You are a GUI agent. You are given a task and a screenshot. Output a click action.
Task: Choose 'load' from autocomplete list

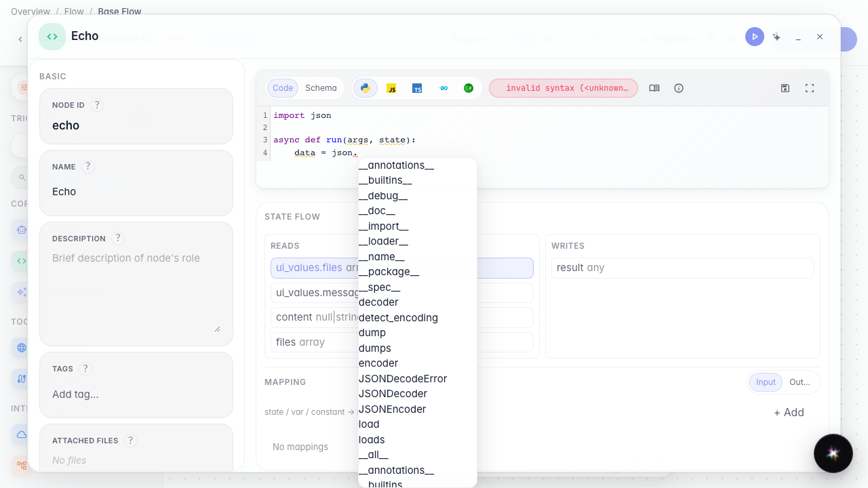(x=417, y=424)
